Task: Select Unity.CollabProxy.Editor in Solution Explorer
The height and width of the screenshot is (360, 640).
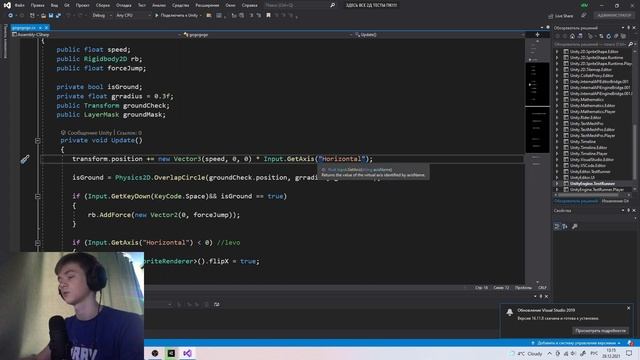Action: [x=591, y=76]
